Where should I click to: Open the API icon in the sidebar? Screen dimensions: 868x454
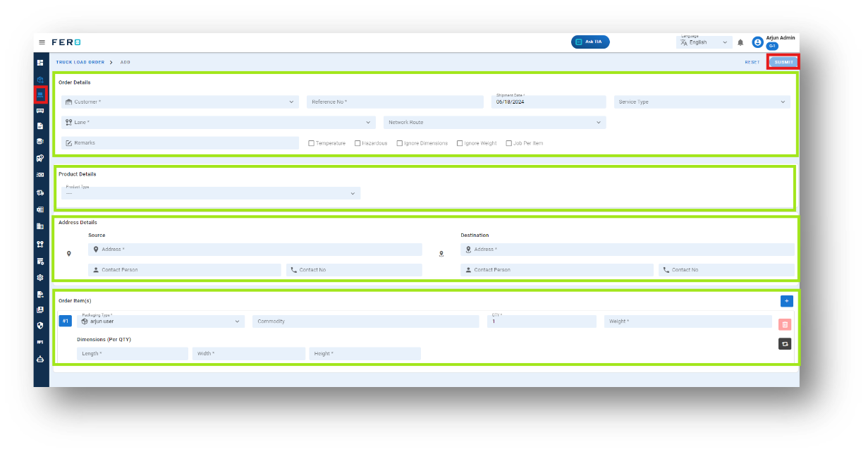pyautogui.click(x=40, y=342)
